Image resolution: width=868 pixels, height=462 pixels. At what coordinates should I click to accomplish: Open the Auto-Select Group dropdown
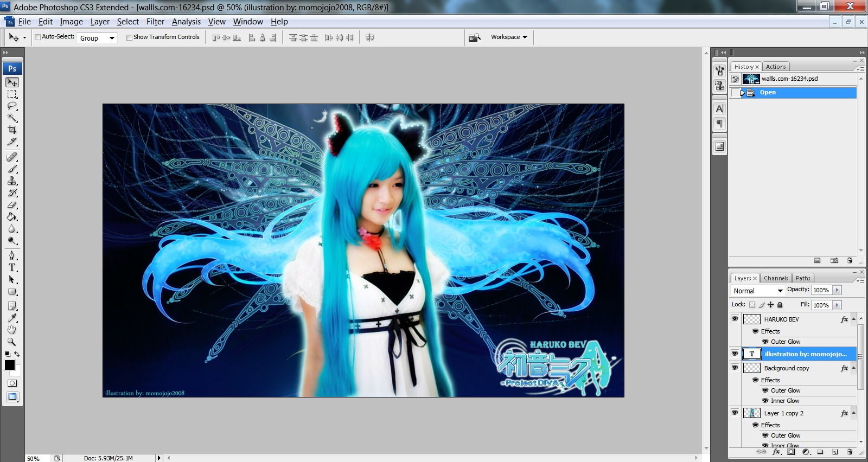pos(97,38)
